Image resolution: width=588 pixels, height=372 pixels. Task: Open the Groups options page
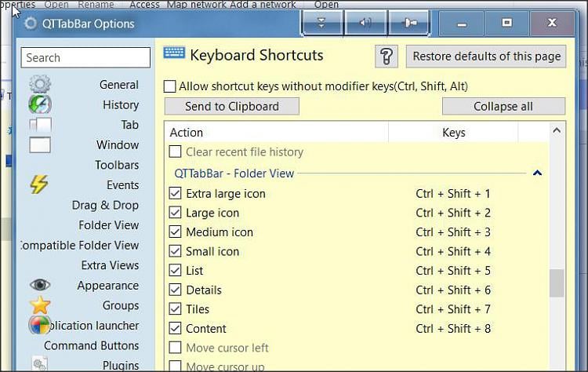click(121, 305)
